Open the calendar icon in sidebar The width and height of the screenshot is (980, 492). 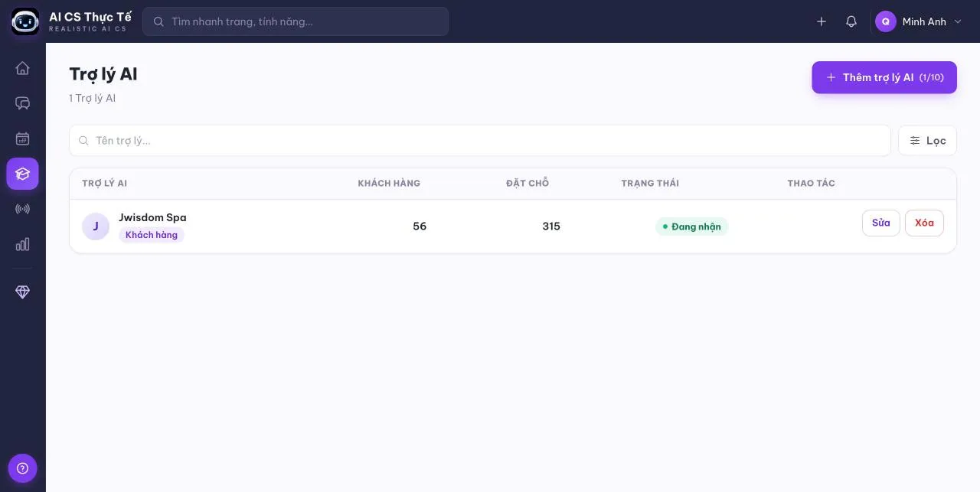coord(22,138)
